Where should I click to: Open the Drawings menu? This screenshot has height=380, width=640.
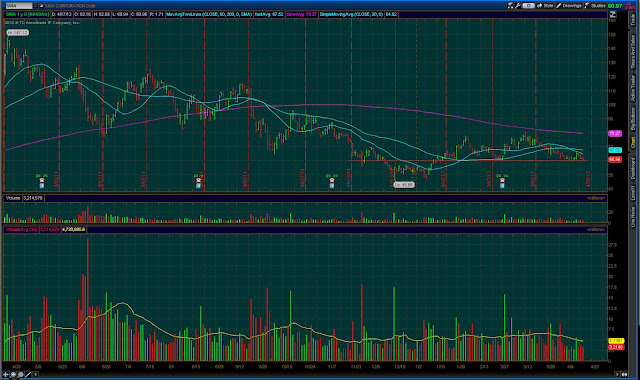tap(569, 5)
